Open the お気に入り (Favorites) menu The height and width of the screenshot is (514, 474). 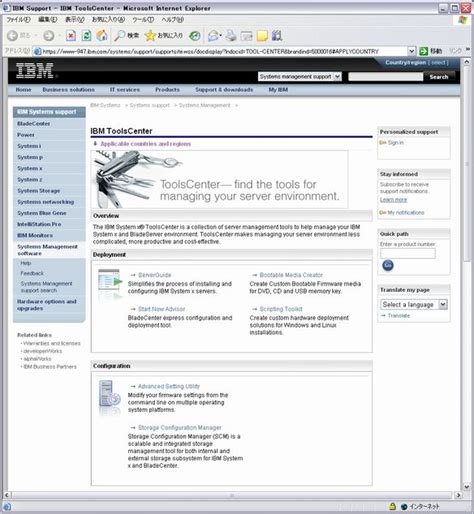pyautogui.click(x=108, y=20)
